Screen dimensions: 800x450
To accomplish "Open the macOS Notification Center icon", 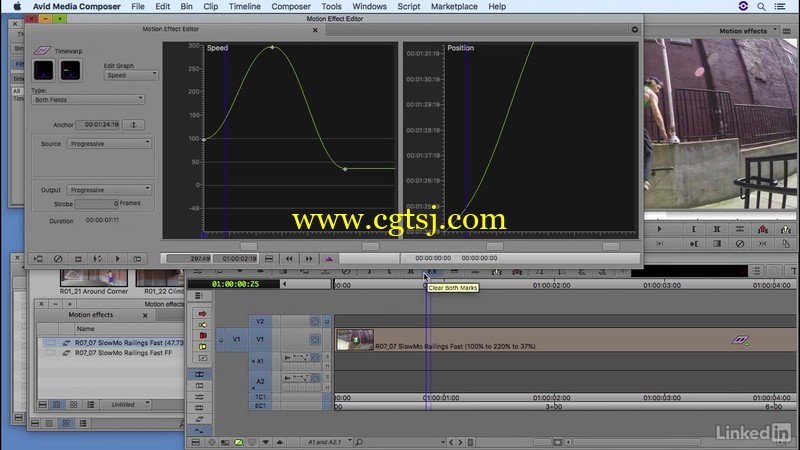I will click(780, 7).
